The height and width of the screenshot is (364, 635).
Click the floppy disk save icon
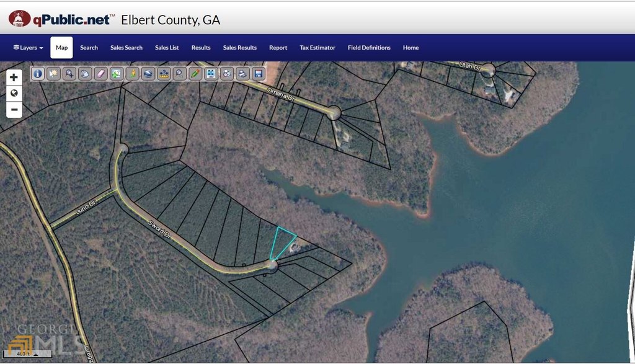tap(259, 74)
